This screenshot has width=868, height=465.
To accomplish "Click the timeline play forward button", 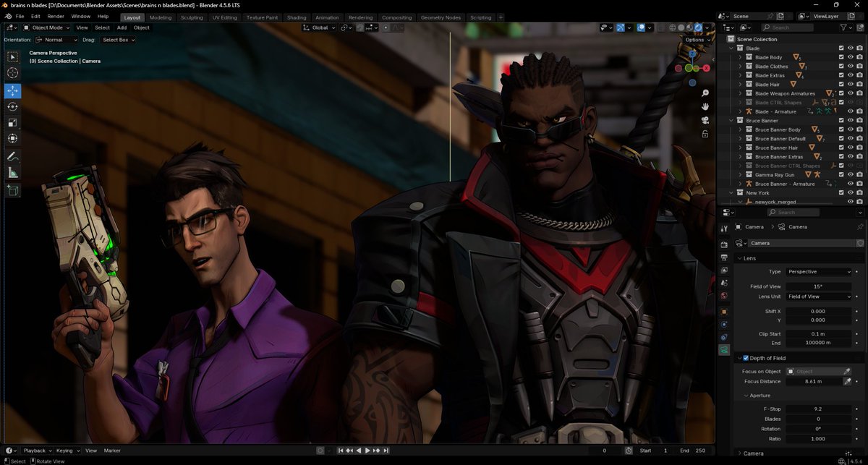I will (367, 451).
